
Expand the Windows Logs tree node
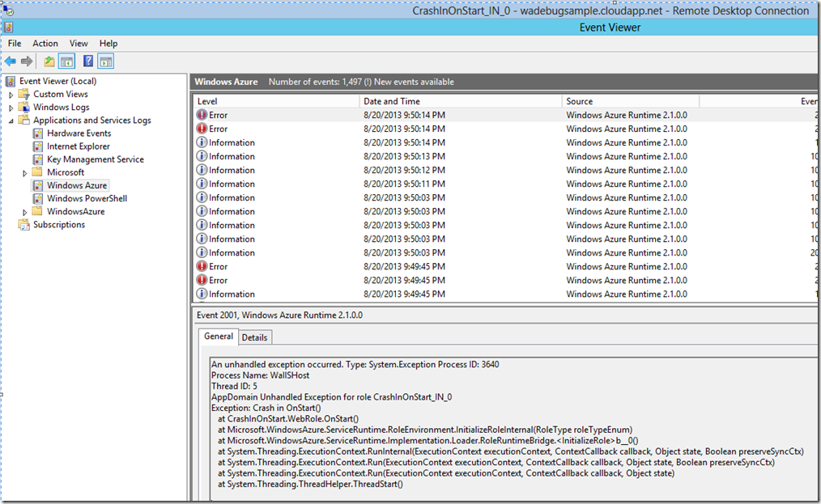point(11,108)
